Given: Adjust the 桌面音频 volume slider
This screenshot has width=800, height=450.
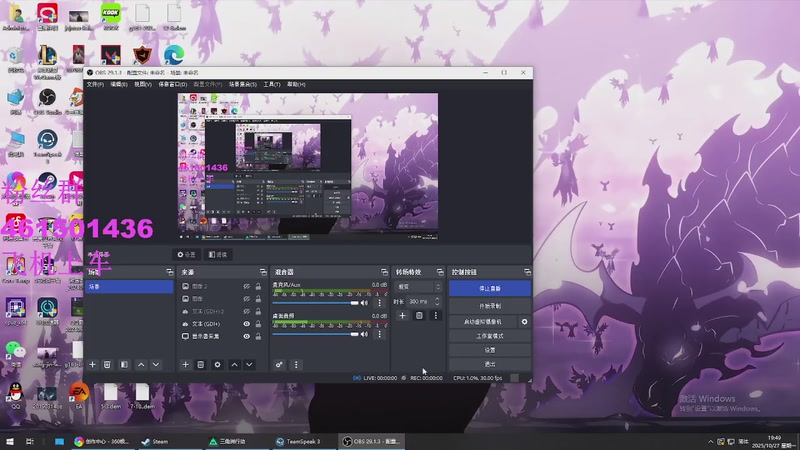Looking at the screenshot, I should [315, 334].
